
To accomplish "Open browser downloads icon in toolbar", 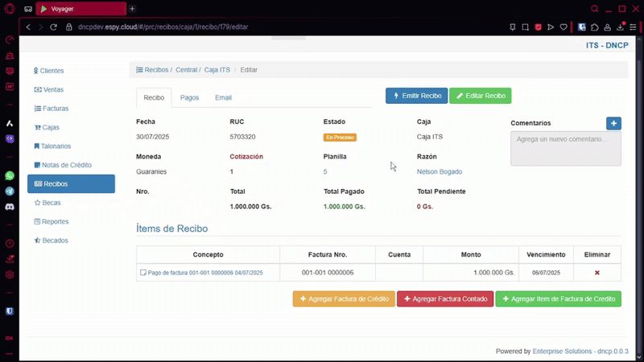I will pos(621,27).
